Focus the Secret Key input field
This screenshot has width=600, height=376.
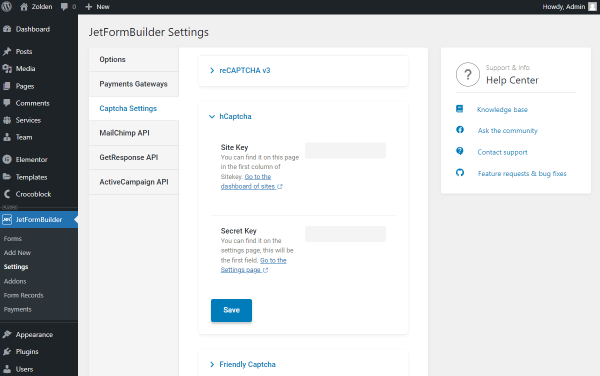(345, 234)
